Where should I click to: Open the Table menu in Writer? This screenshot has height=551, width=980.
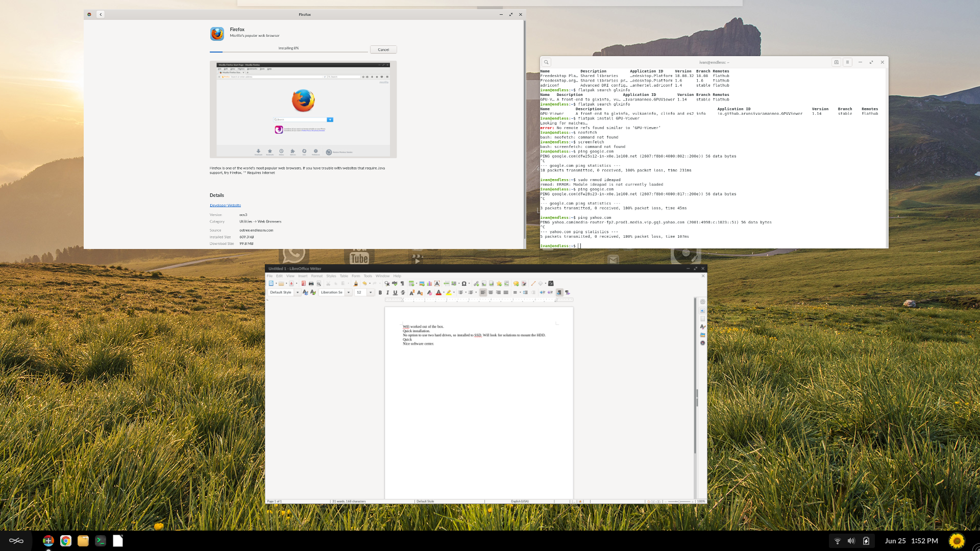click(x=344, y=276)
